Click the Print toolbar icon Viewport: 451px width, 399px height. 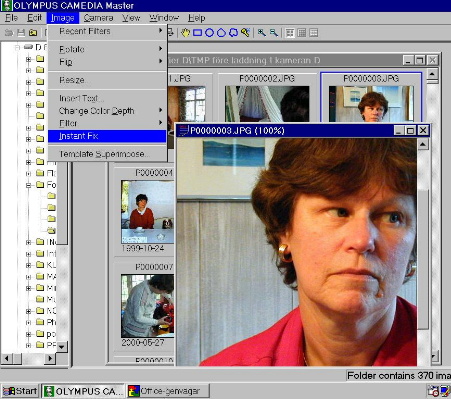tap(170, 33)
